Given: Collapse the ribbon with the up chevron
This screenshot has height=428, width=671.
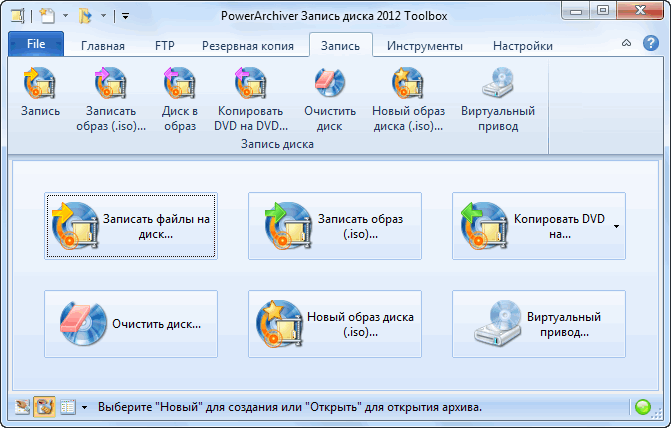Looking at the screenshot, I should [626, 43].
